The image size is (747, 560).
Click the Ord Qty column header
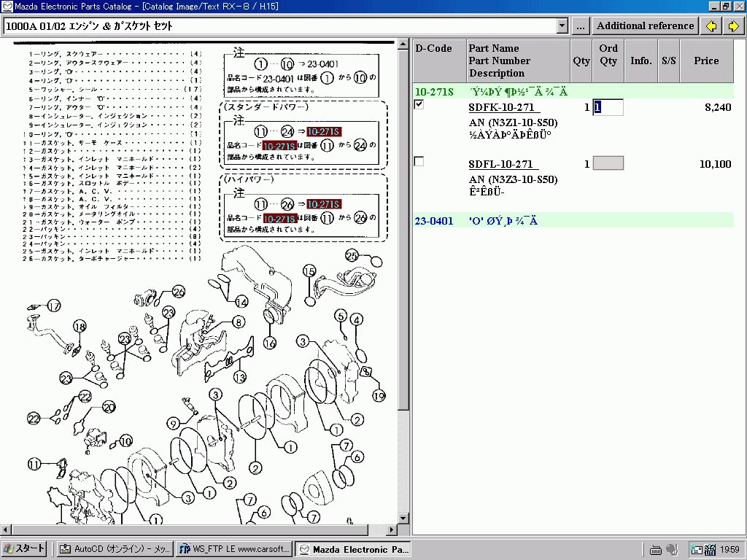608,61
